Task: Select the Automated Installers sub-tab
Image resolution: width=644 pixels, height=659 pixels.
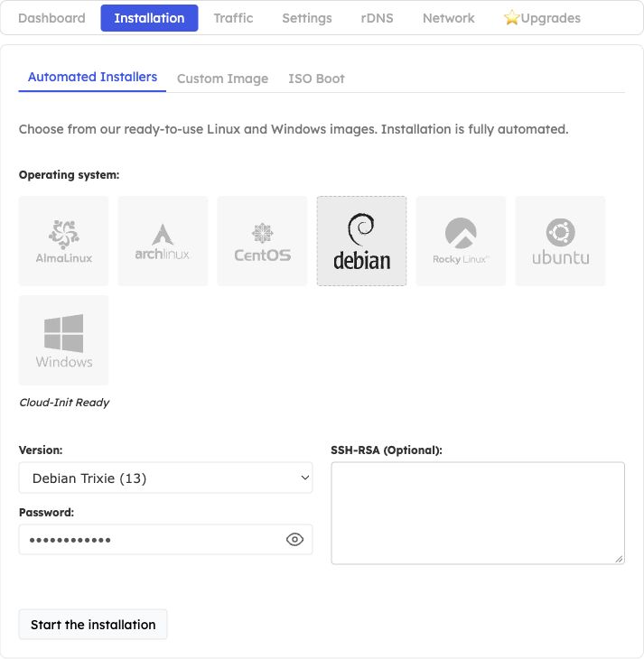Action: pos(92,78)
